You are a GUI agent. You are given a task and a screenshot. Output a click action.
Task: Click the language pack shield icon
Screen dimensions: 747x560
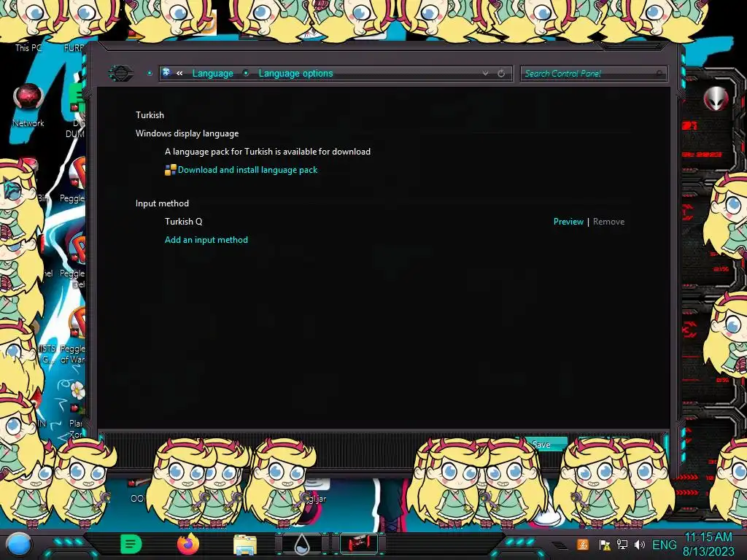pyautogui.click(x=170, y=170)
